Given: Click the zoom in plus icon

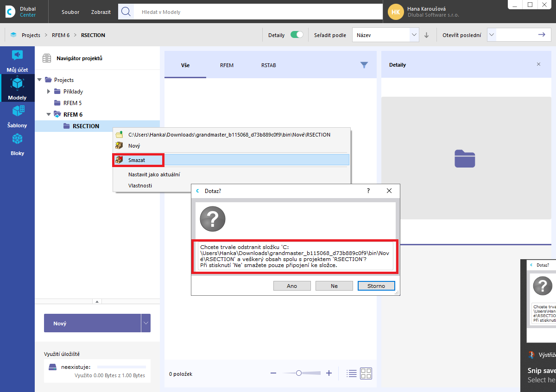Looking at the screenshot, I should [x=329, y=373].
